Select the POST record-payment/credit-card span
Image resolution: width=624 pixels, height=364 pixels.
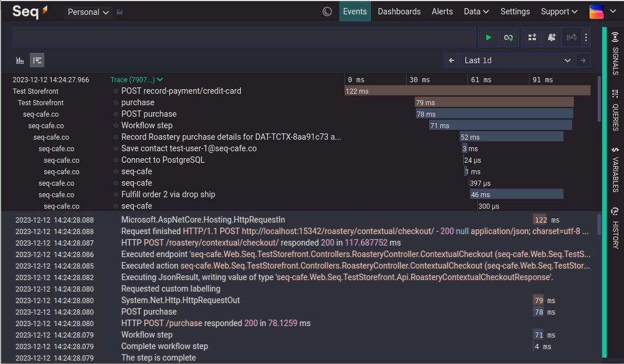click(181, 91)
